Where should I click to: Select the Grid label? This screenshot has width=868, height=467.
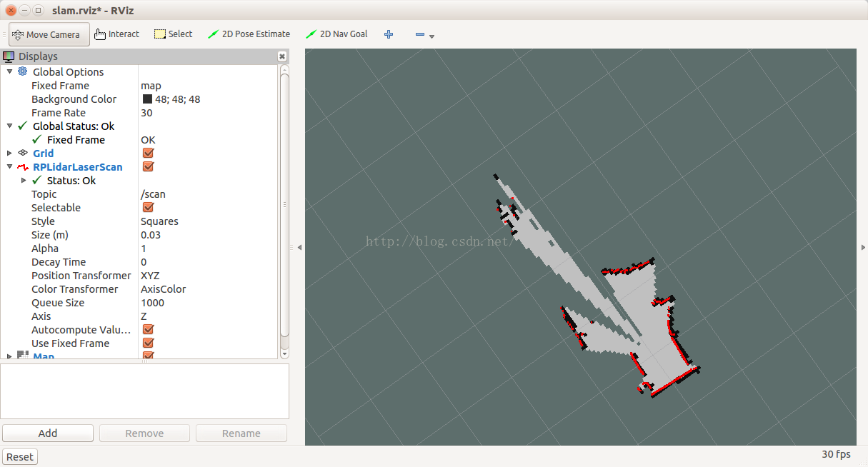43,153
